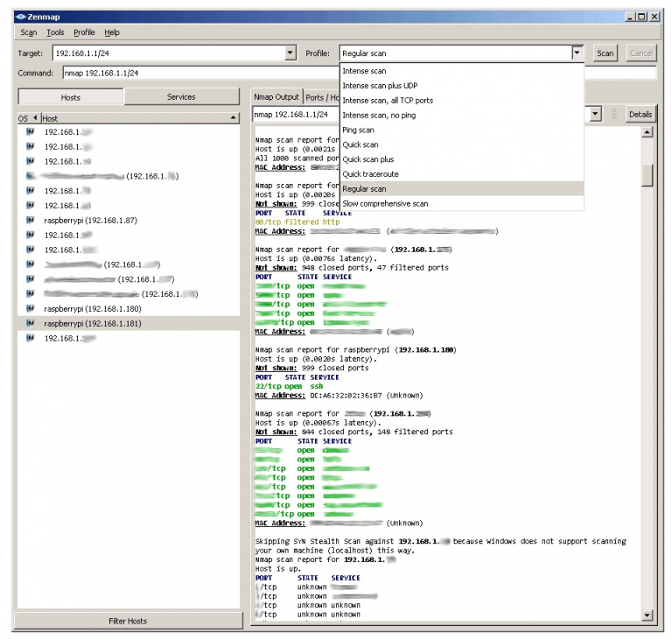Open the Tools menu
The width and height of the screenshot is (672, 640).
55,32
